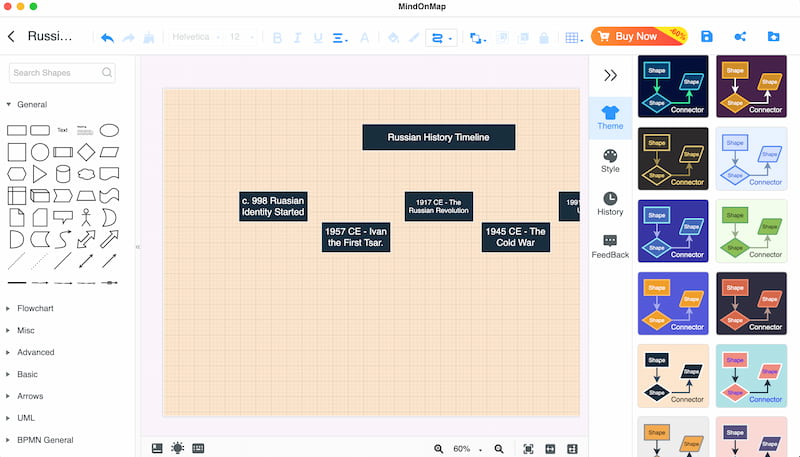The height and width of the screenshot is (457, 800).
Task: Open the History tab
Action: 610,204
